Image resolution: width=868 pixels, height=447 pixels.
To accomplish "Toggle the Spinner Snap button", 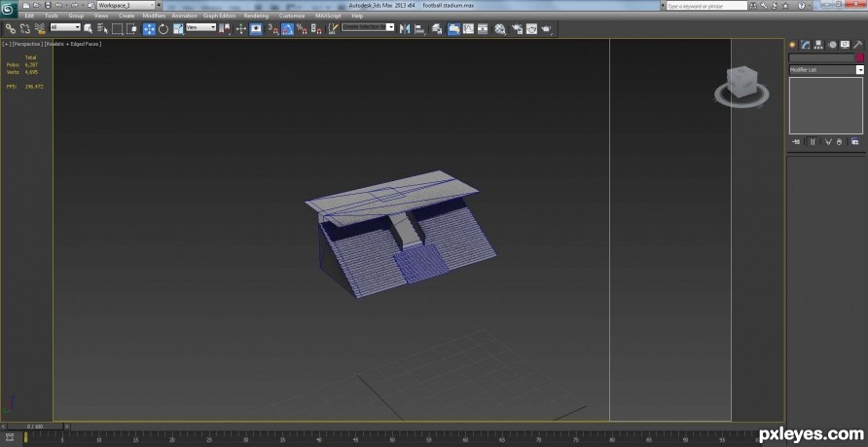I will coord(316,29).
